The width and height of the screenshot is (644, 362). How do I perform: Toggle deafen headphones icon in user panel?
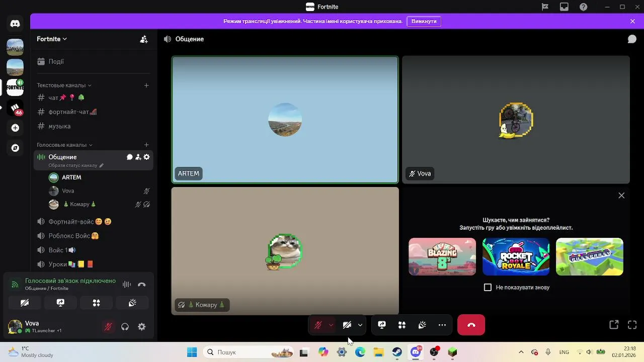125,327
